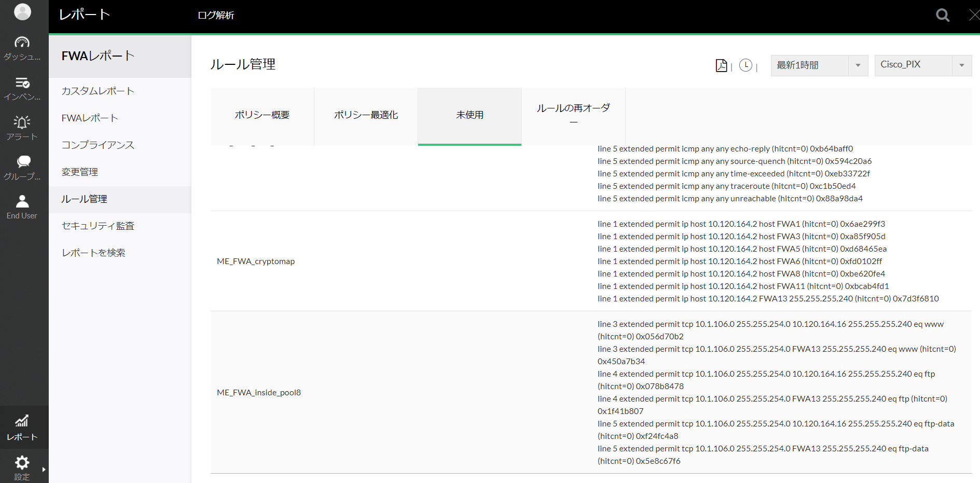Open the 最新1時間 time range dropdown
The height and width of the screenshot is (483, 980).
coord(820,65)
